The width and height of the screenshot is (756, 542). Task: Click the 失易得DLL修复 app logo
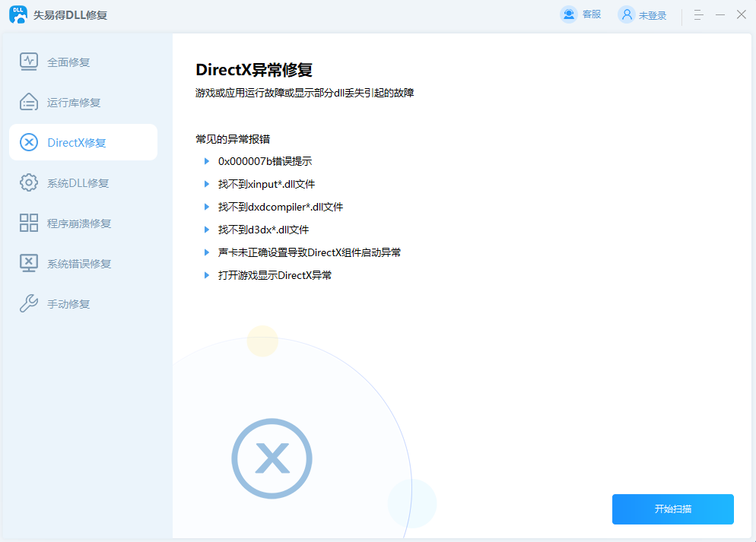tap(18, 14)
